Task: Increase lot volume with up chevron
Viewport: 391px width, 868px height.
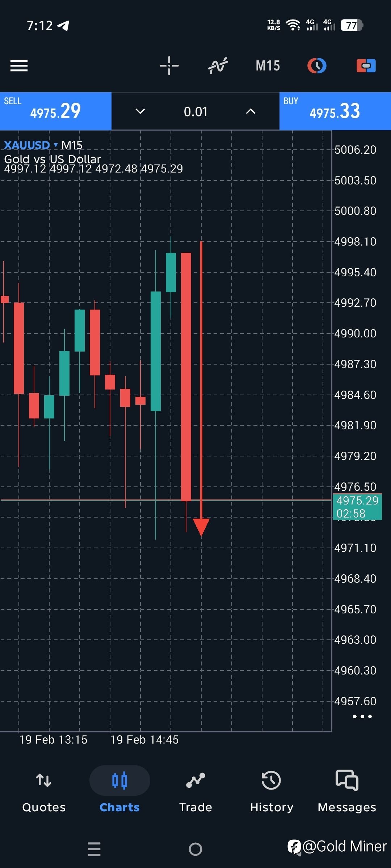Action: [251, 111]
